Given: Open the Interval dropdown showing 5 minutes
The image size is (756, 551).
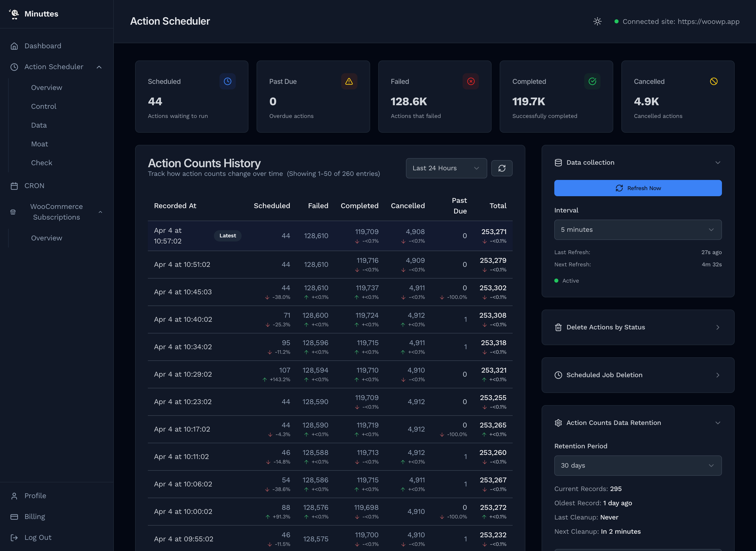Looking at the screenshot, I should pyautogui.click(x=638, y=229).
